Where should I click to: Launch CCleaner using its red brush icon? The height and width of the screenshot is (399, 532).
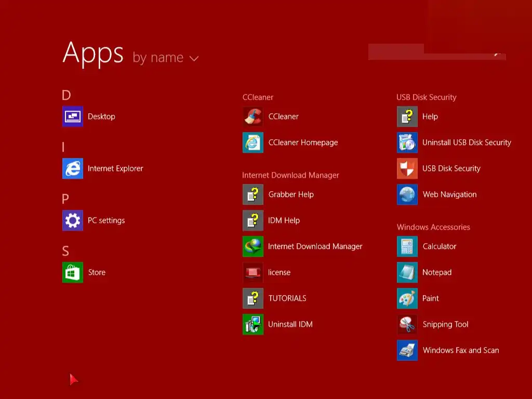click(x=253, y=116)
